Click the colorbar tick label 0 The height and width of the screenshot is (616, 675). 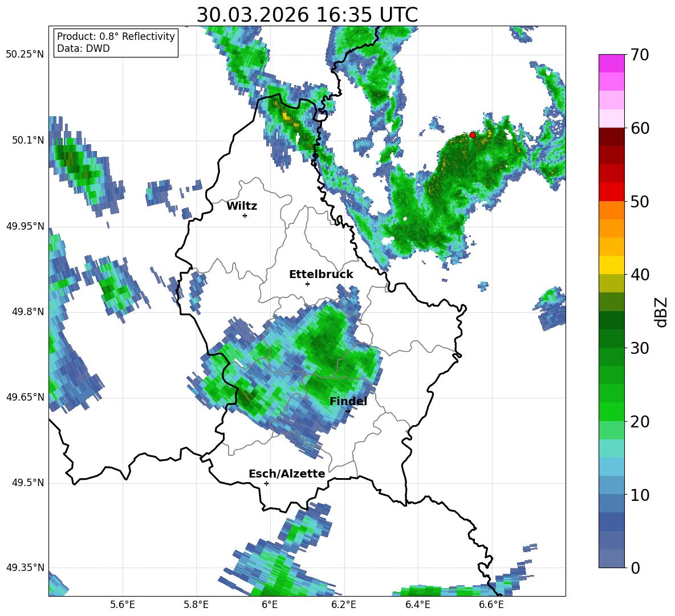click(635, 568)
